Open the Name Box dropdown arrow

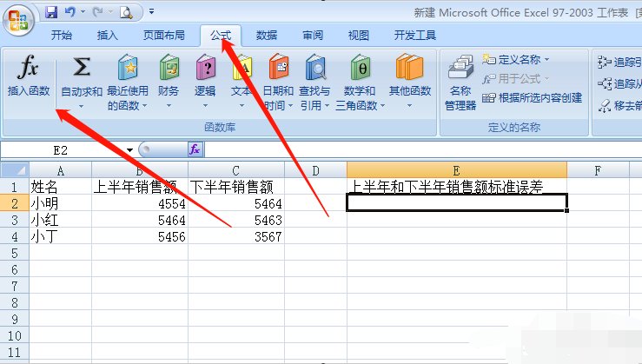point(129,150)
